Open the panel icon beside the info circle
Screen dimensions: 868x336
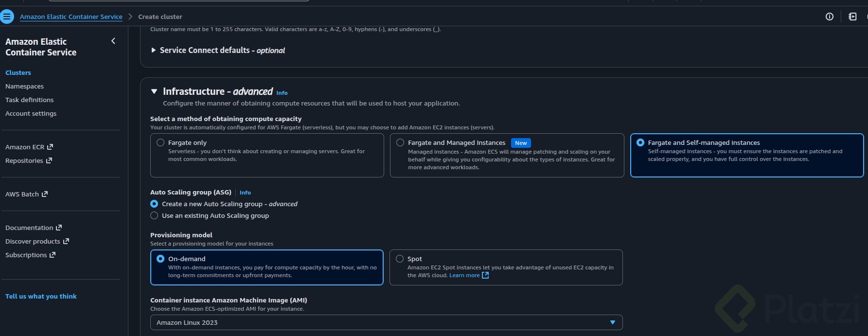tap(852, 17)
